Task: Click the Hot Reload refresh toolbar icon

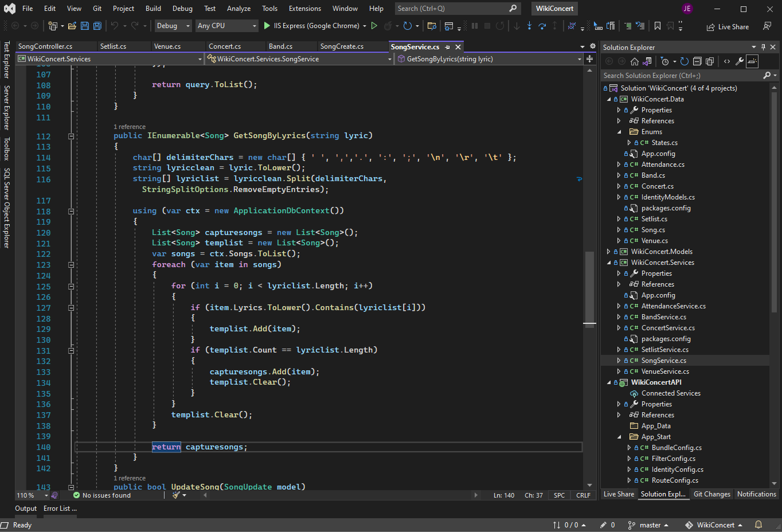Action: coord(408,26)
